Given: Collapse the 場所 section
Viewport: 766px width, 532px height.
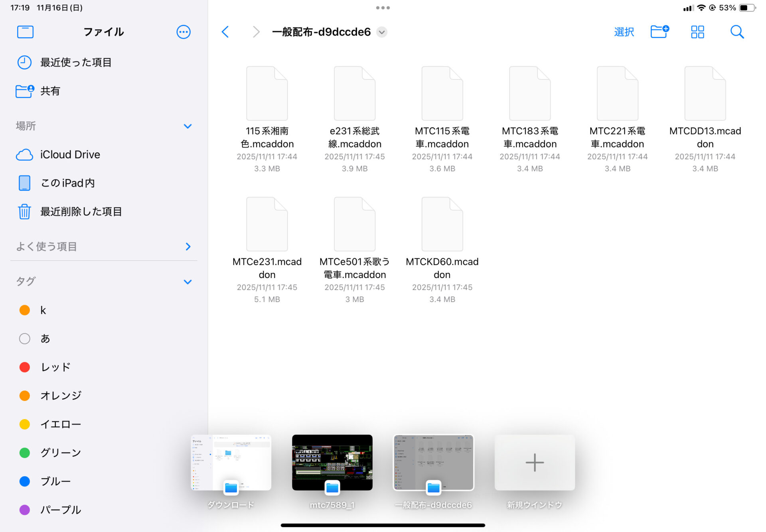Looking at the screenshot, I should coord(188,126).
